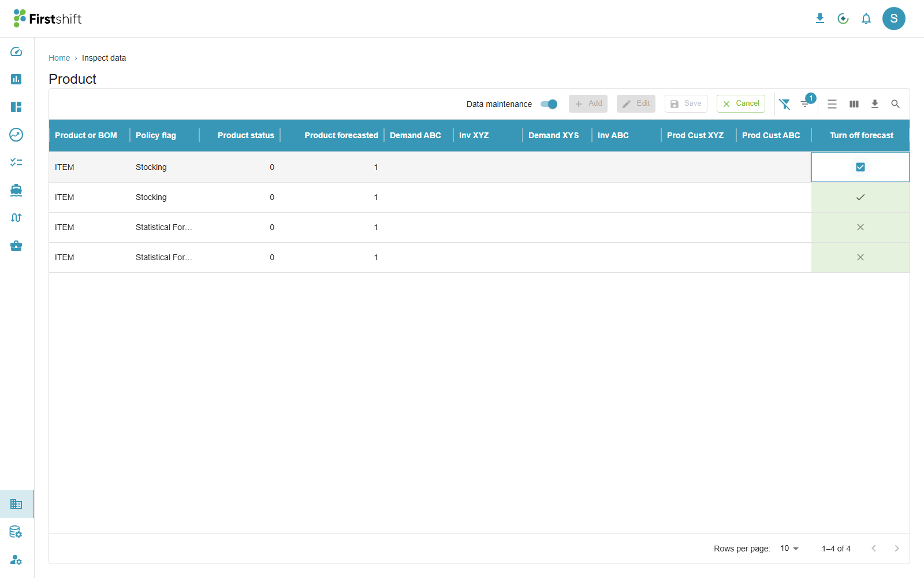The width and height of the screenshot is (924, 578).
Task: Open the filter list with badge 1
Action: point(806,103)
